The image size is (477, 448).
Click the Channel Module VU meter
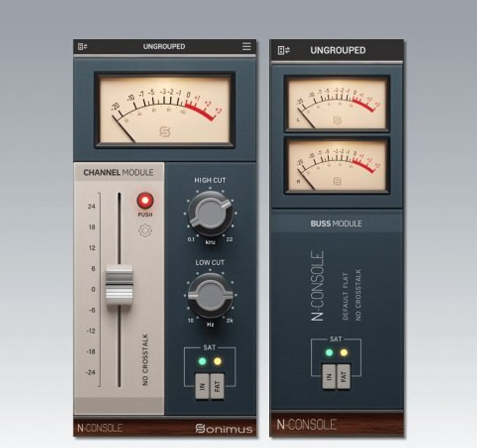point(165,110)
